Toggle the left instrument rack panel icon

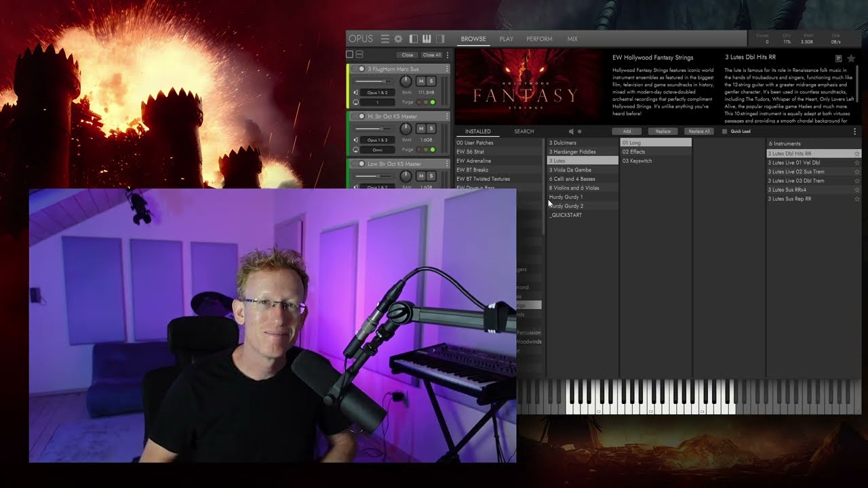[414, 39]
